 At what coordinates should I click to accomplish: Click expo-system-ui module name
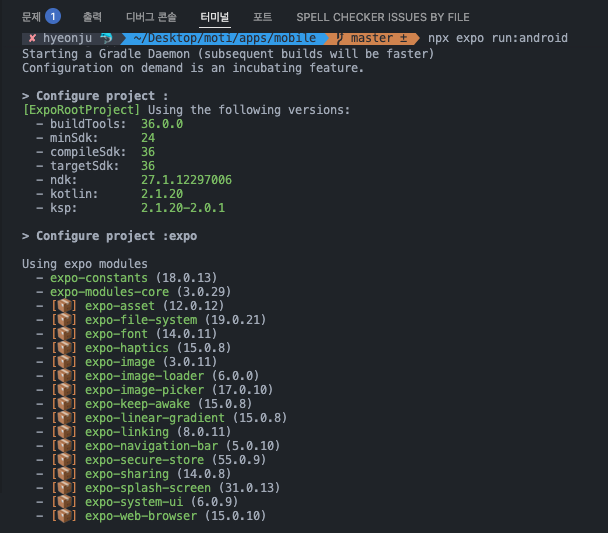coord(134,502)
